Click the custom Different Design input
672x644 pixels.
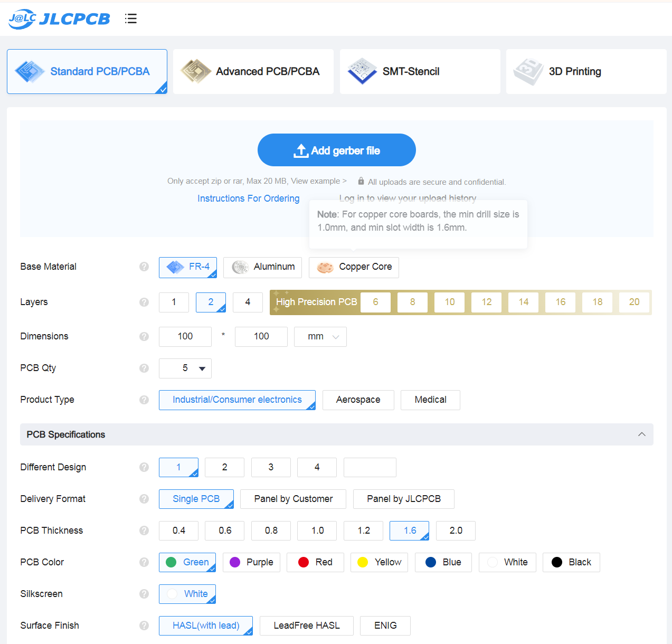coord(370,468)
